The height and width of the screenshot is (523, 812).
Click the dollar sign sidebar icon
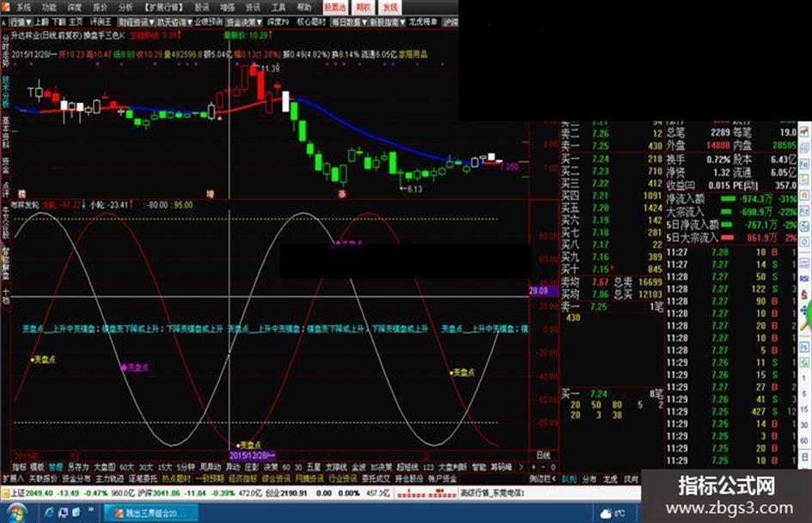pyautogui.click(x=804, y=294)
